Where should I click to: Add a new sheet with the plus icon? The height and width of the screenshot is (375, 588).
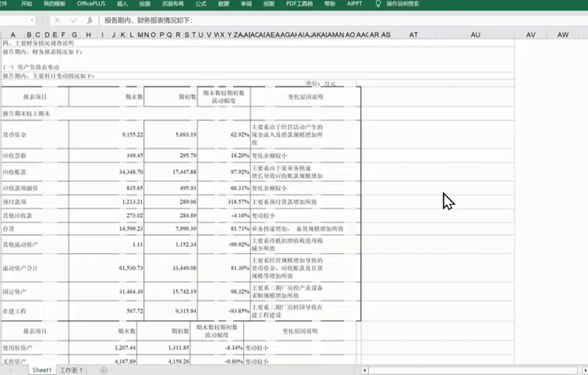pos(103,370)
